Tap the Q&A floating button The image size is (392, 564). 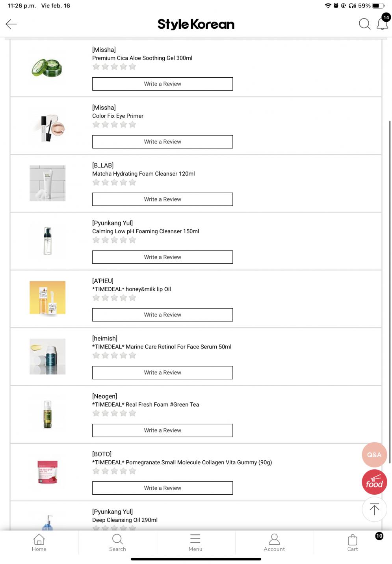(374, 454)
